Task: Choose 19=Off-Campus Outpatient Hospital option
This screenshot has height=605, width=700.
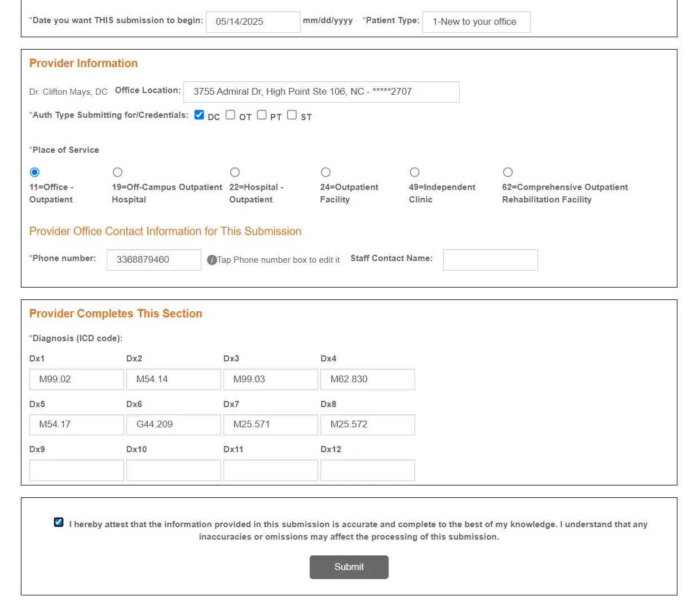Action: tap(117, 172)
